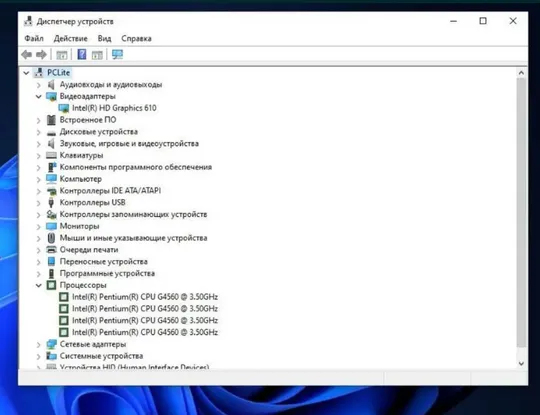Select the PCLite root label
540x415 pixels.
tap(59, 73)
